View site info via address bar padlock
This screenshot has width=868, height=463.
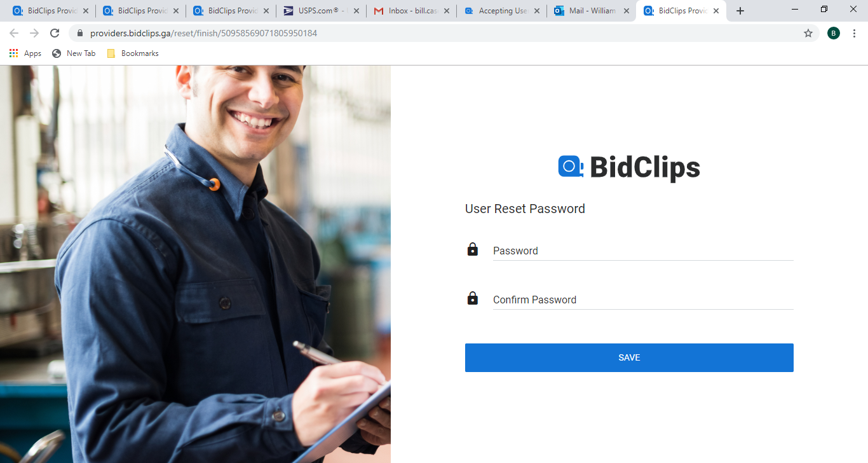coord(80,33)
